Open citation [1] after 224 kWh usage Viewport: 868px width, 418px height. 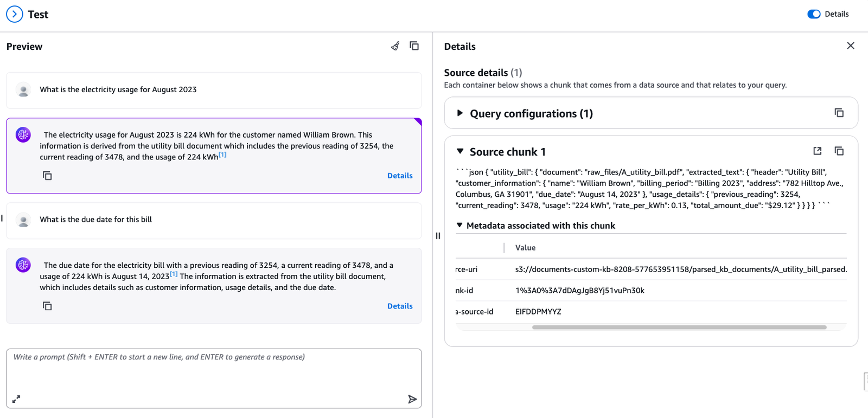tap(222, 155)
